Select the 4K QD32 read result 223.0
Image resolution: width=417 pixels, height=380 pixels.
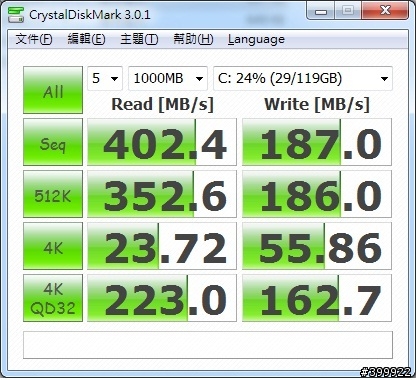coord(162,298)
